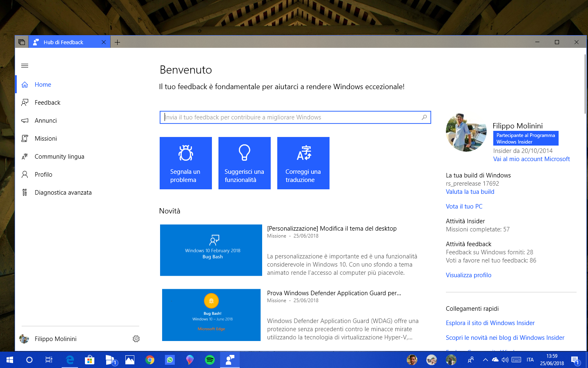Click first pinned contact on taskbar
This screenshot has width=588, height=368.
tap(412, 360)
